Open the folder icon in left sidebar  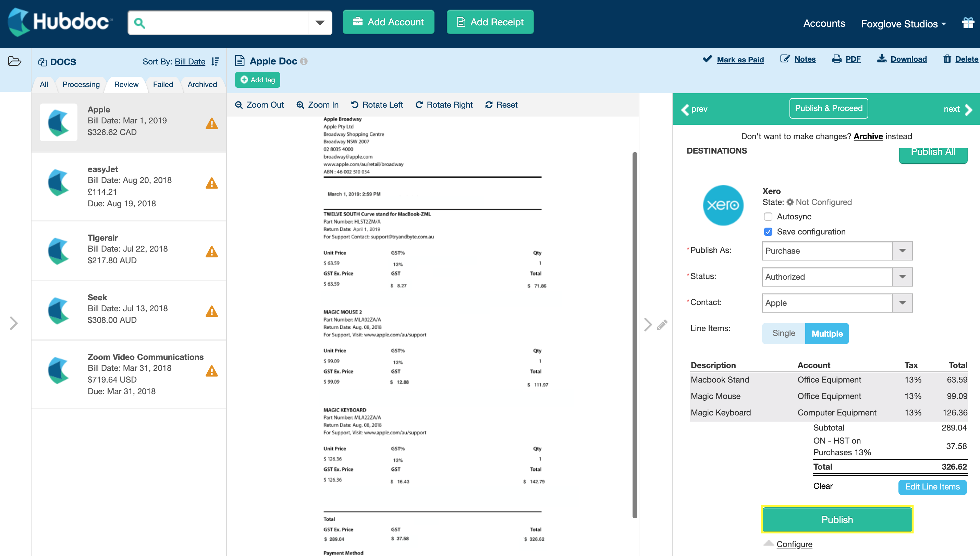pos(14,61)
